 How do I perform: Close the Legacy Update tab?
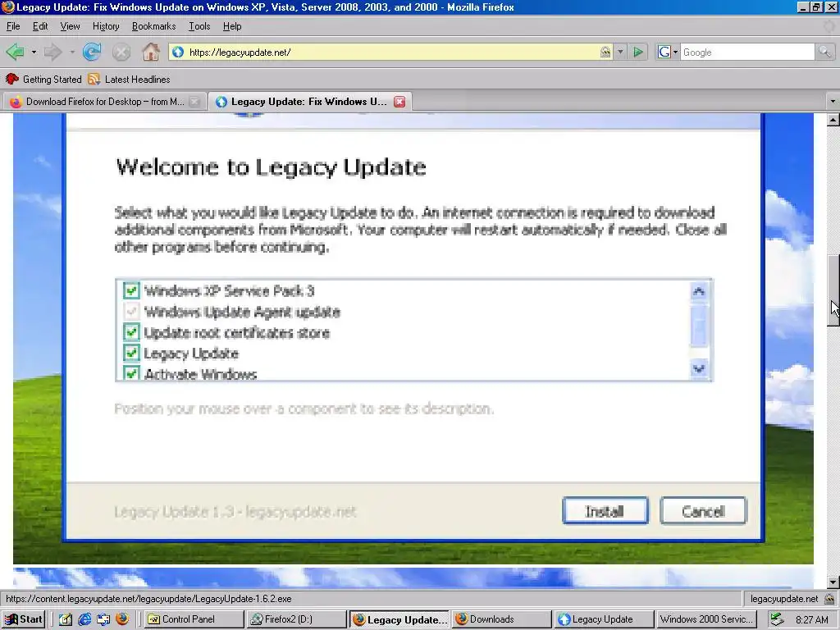coord(399,102)
